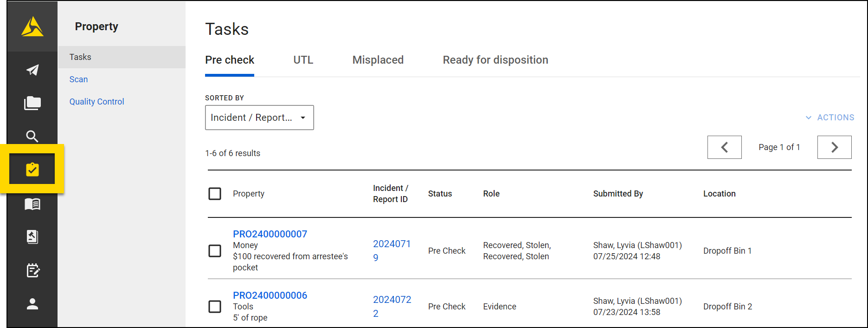Viewport: 868px width, 328px height.
Task: Check the select-all checkbox in table header
Action: pyautogui.click(x=215, y=194)
